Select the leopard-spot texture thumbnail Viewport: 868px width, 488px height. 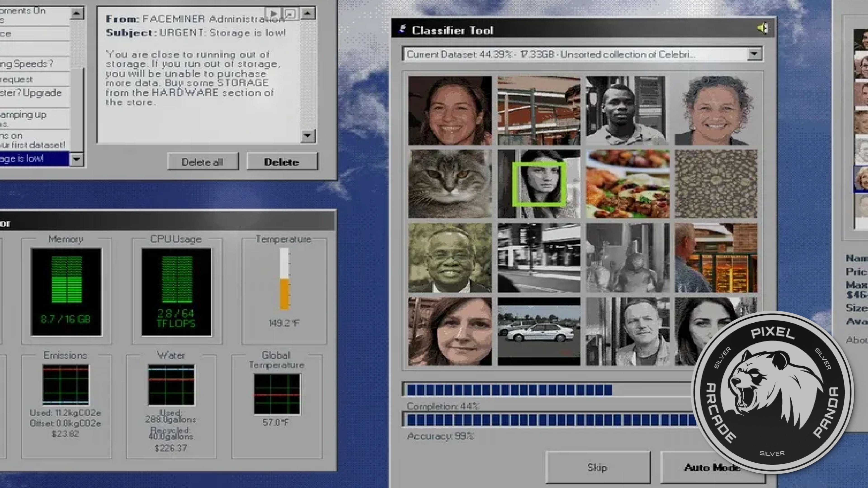tap(716, 184)
